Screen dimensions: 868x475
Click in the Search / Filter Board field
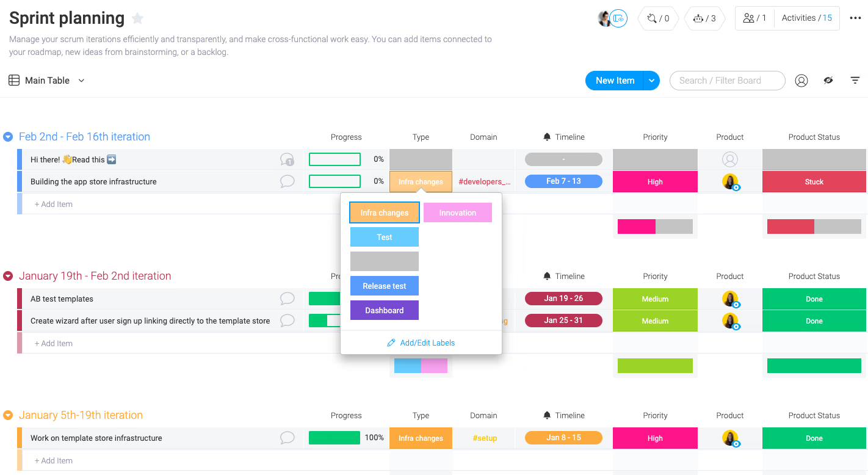tap(728, 81)
